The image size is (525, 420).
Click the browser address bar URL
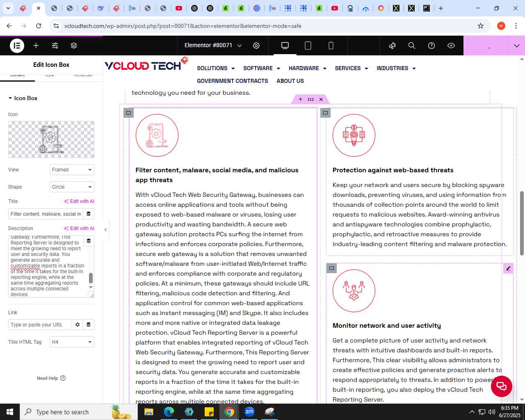(x=183, y=26)
